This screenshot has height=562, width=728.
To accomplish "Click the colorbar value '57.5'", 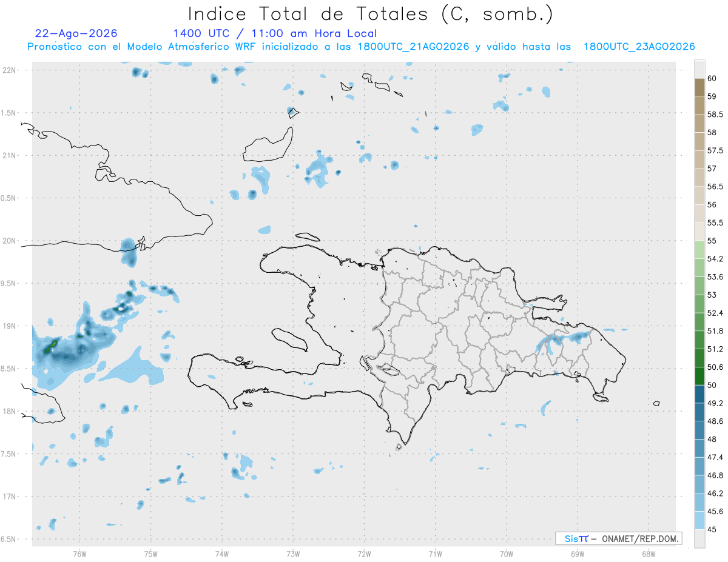I will click(x=715, y=150).
